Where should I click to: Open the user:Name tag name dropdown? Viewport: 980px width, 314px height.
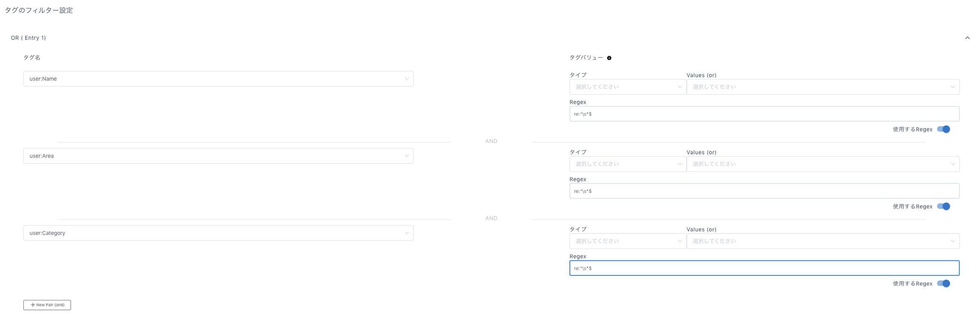[x=218, y=79]
